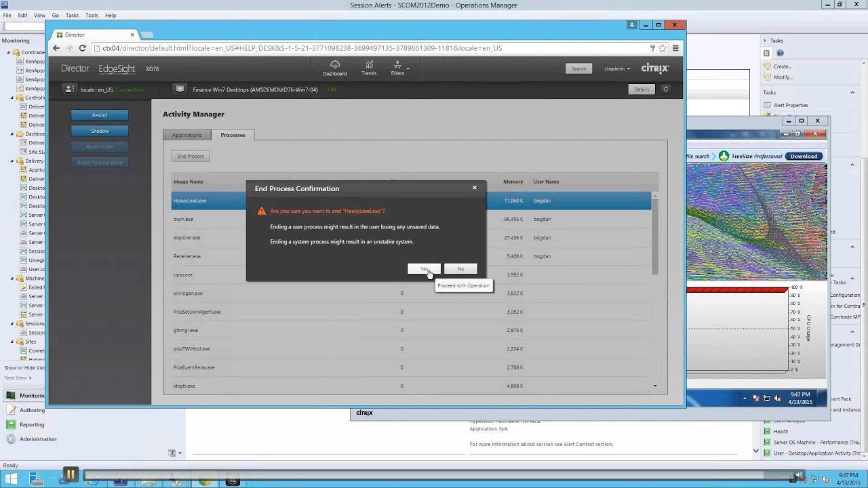Screen dimensions: 868x488
Task: Open the Trends view in Director
Action: (x=369, y=68)
